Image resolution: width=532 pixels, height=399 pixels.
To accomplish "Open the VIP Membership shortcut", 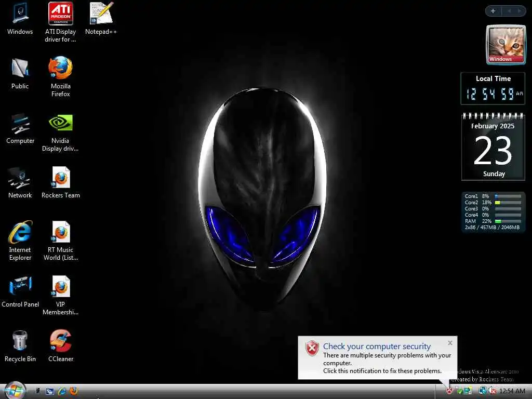I will 60,296.
